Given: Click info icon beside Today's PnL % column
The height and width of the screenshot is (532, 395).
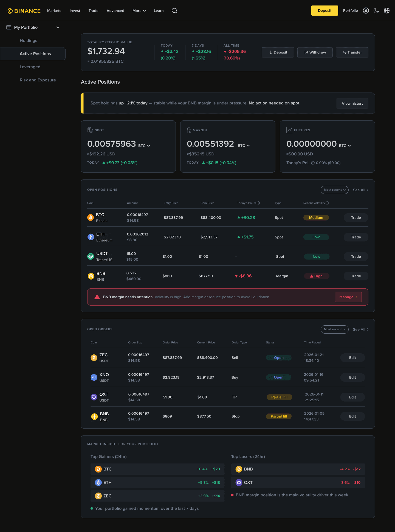Looking at the screenshot, I should (x=258, y=203).
